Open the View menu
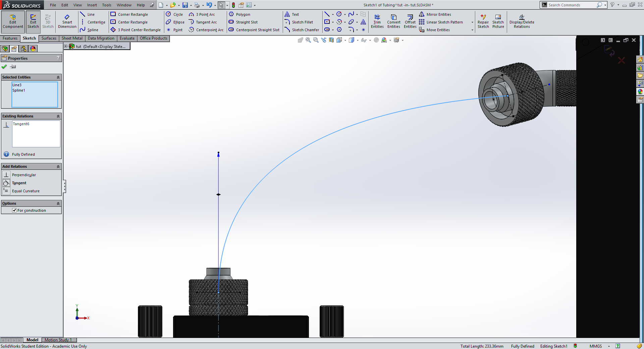This screenshot has width=644, height=349. [x=77, y=5]
